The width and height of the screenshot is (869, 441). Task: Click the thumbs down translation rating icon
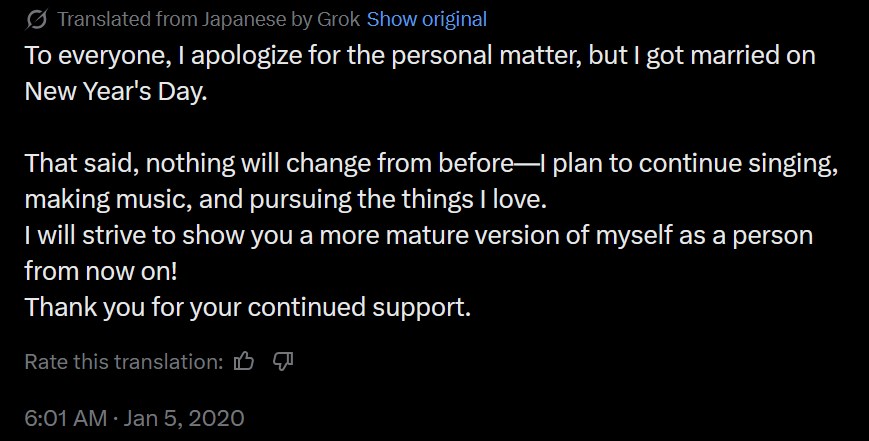point(282,361)
